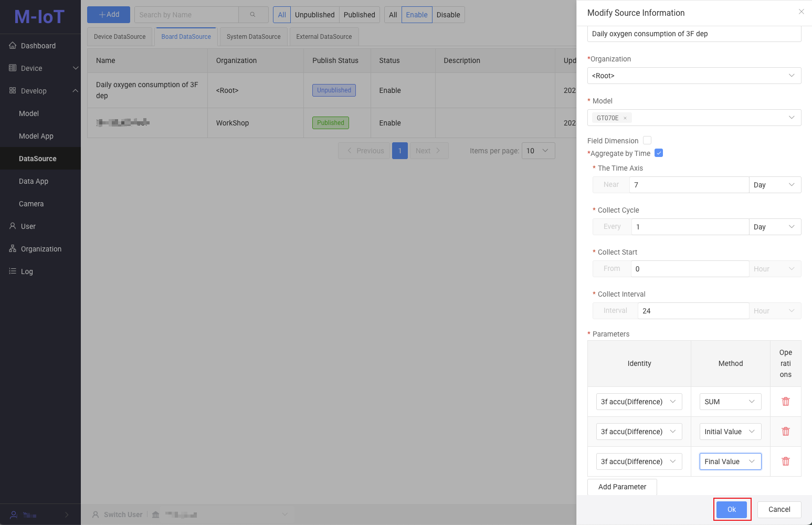Remove the GT070E model tag
This screenshot has height=525, width=812.
[x=625, y=118]
